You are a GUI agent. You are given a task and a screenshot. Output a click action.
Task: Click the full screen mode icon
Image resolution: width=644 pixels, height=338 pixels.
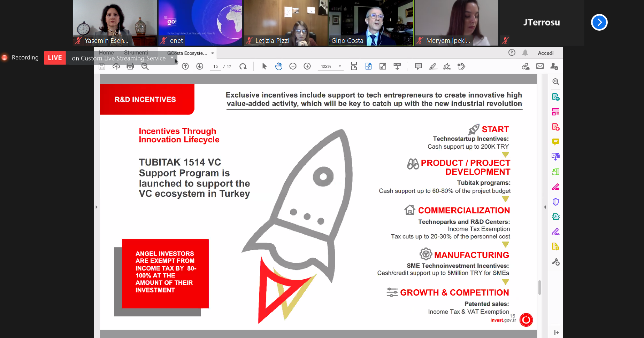[383, 66]
